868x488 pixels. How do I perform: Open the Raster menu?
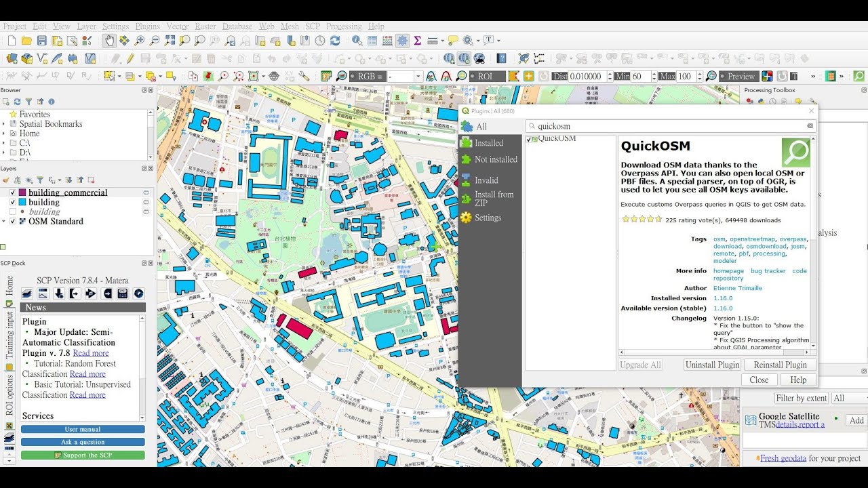[205, 26]
